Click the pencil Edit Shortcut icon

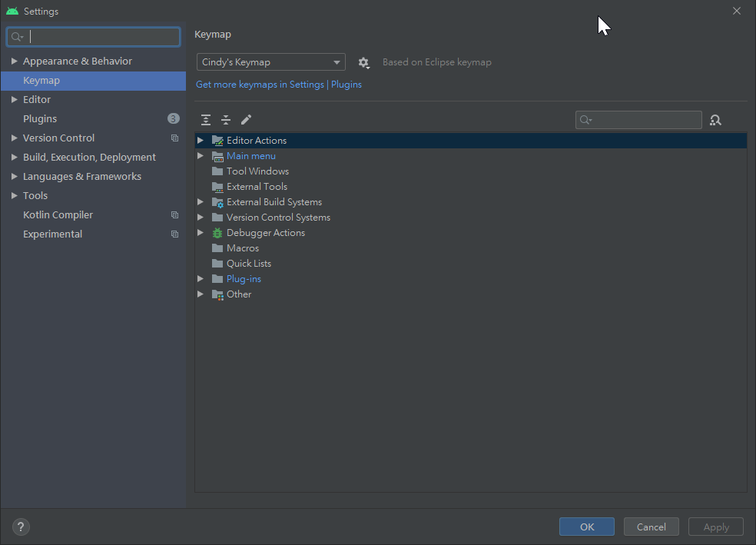pyautogui.click(x=246, y=120)
